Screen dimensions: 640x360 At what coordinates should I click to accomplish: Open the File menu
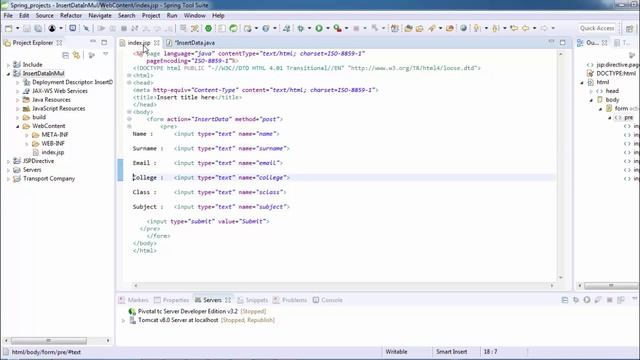pos(8,16)
